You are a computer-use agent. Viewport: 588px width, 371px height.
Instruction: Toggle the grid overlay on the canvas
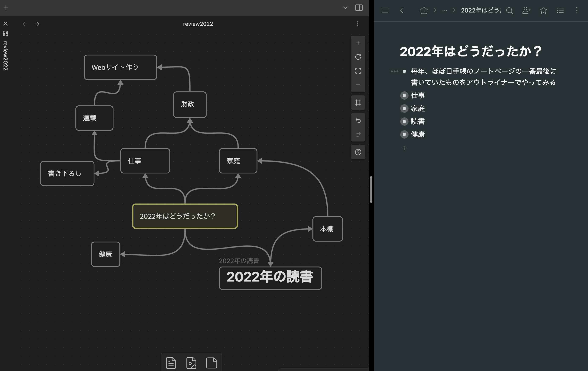pos(358,103)
